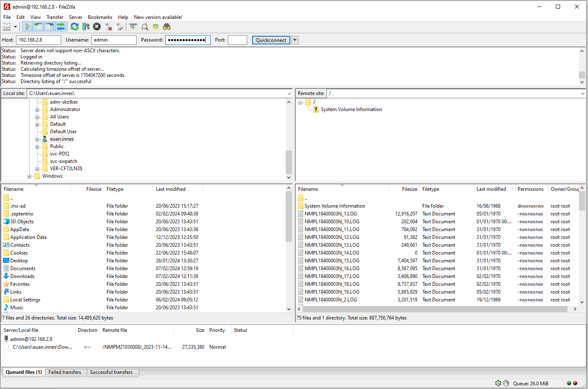
Task: Click the New version available link
Action: pyautogui.click(x=158, y=17)
